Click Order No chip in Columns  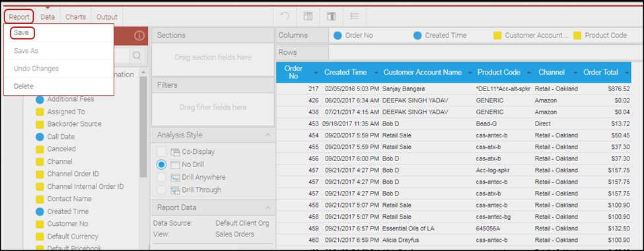(x=353, y=35)
